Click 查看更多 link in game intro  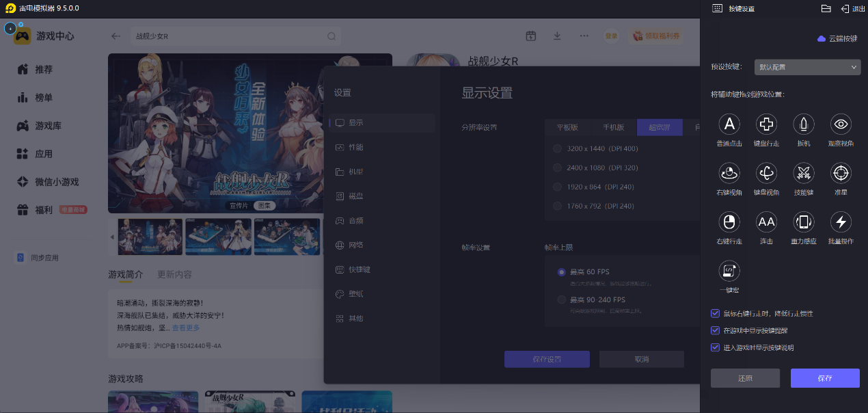[x=187, y=328]
